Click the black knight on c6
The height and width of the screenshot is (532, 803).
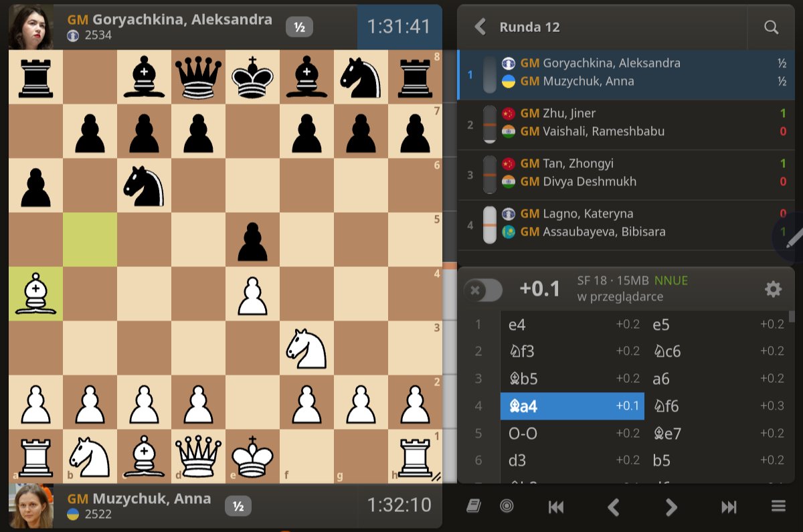pyautogui.click(x=144, y=185)
